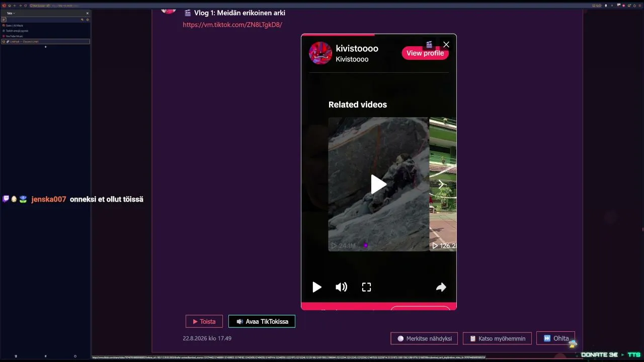Enter fullscreen in the TikTok player
Screen dimensions: 644x362
coord(366,287)
